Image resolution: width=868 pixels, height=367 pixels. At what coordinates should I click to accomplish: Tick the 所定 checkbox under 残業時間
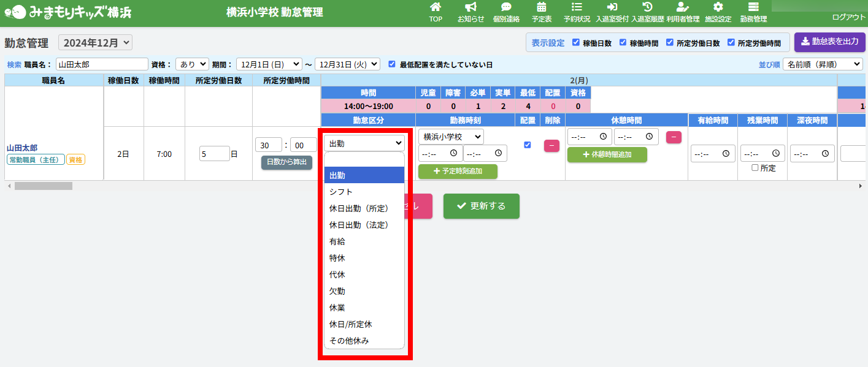[755, 168]
